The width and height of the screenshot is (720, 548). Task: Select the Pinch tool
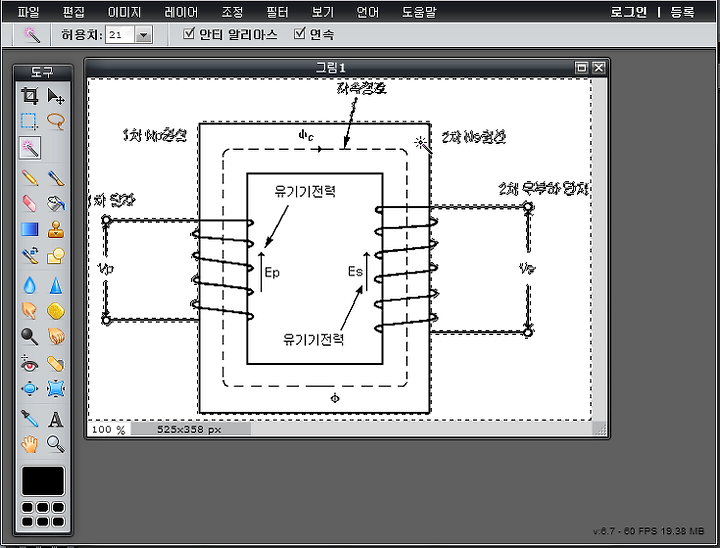click(x=56, y=389)
